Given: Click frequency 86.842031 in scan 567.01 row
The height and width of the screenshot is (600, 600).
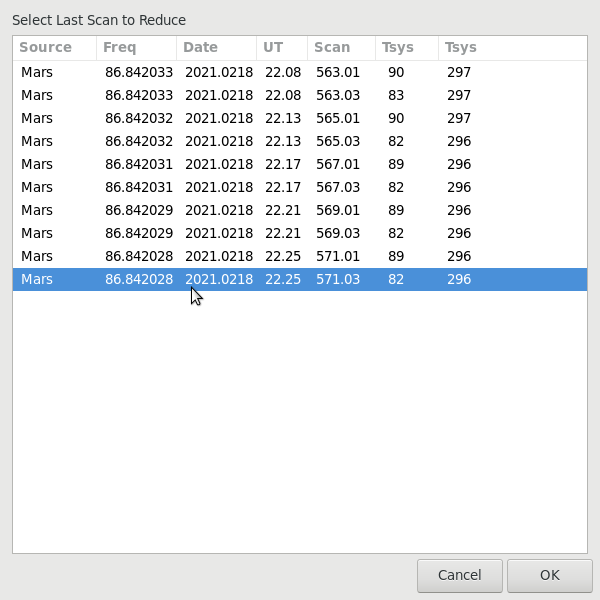Looking at the screenshot, I should (x=139, y=164).
